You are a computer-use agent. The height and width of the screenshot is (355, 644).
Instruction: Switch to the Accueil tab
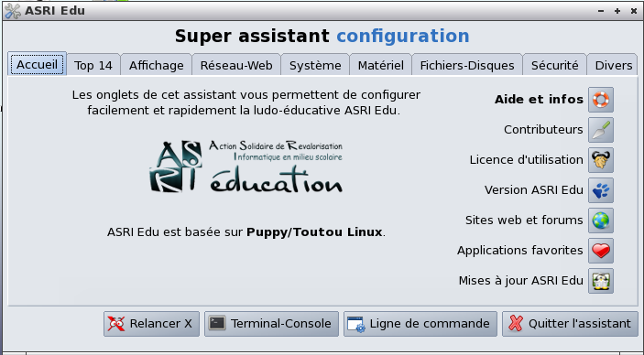[37, 64]
